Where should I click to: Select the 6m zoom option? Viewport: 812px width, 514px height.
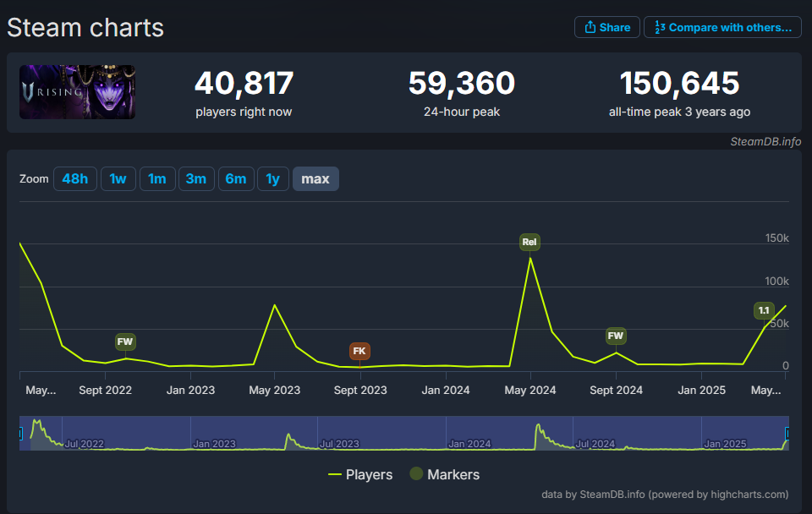tap(236, 179)
